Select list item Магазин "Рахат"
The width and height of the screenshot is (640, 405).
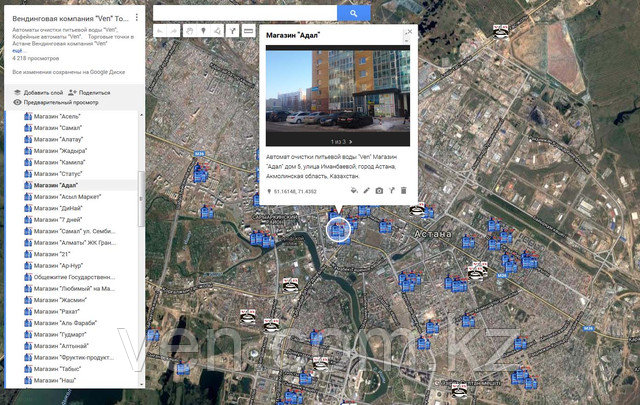click(x=56, y=311)
